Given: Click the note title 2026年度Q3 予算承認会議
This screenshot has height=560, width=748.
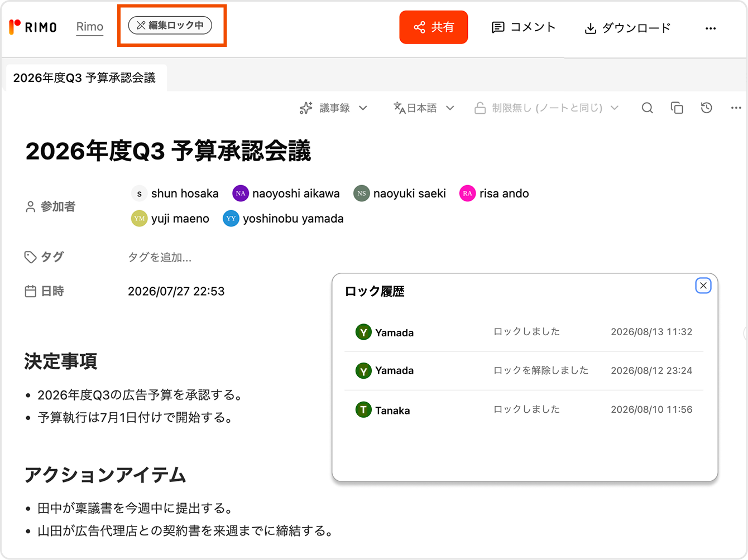Looking at the screenshot, I should [168, 151].
